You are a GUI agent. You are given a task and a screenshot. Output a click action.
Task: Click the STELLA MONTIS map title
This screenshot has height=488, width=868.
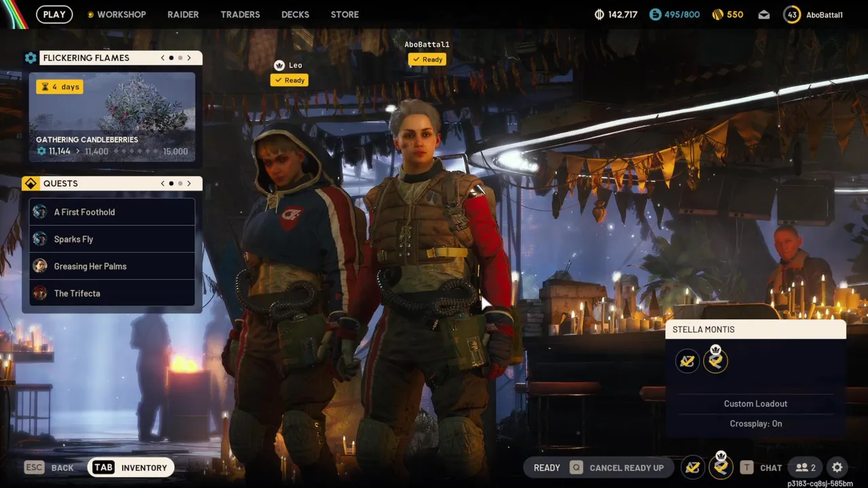[x=703, y=329]
